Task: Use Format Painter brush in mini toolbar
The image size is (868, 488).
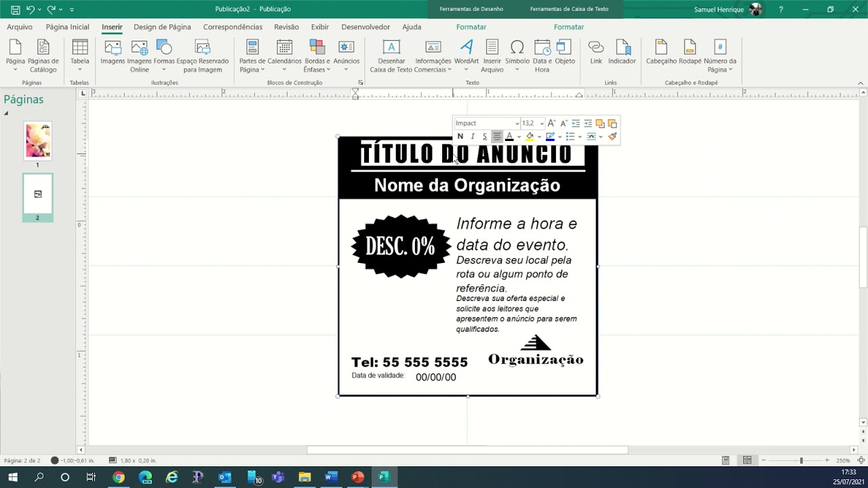Action: [612, 136]
